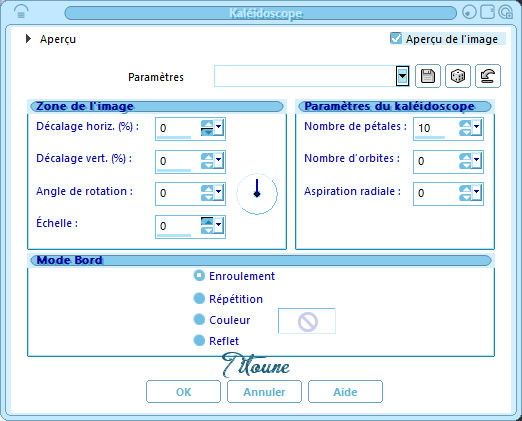This screenshot has height=421, width=522.
Task: Click the reset to default arrow icon
Action: [x=488, y=76]
